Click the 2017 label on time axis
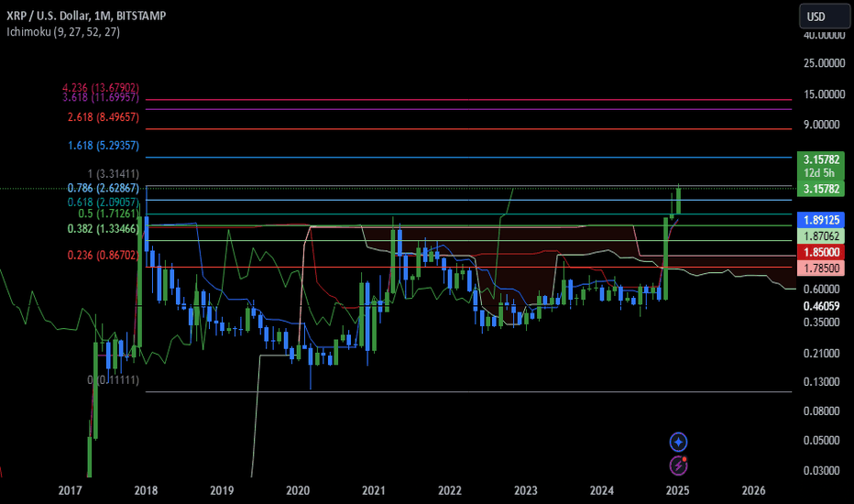 point(70,490)
